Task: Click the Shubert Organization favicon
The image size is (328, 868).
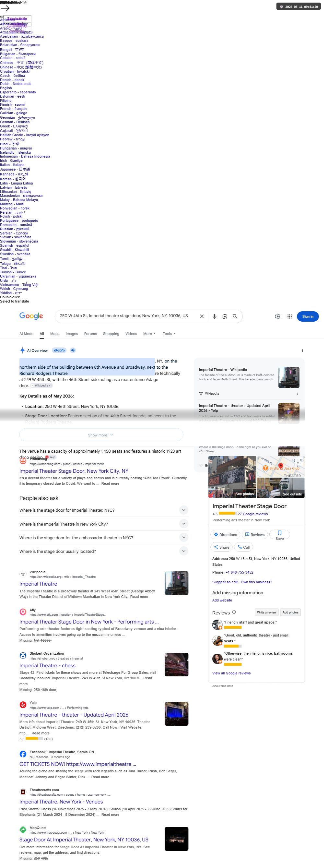Action: (23, 663)
